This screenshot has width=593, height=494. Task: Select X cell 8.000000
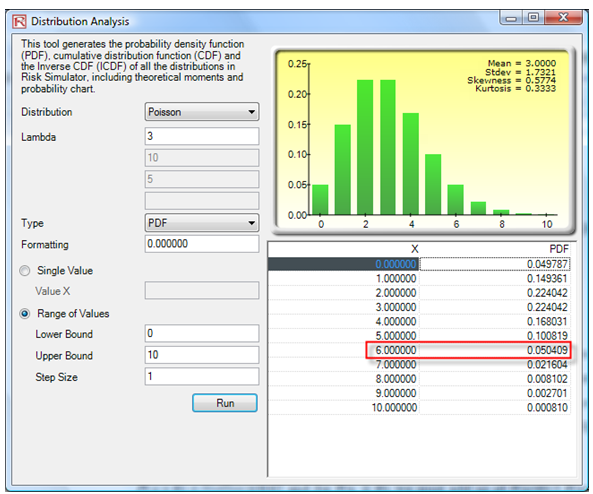(344, 379)
